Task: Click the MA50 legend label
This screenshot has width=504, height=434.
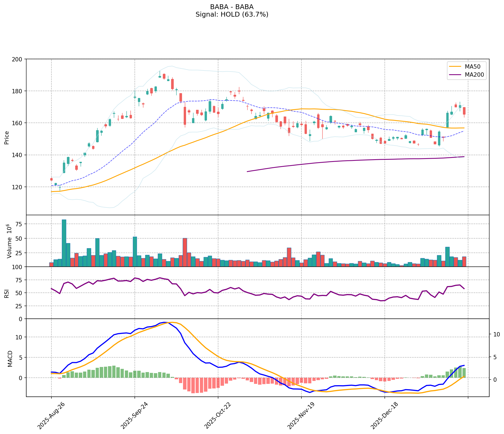Action: (472, 67)
